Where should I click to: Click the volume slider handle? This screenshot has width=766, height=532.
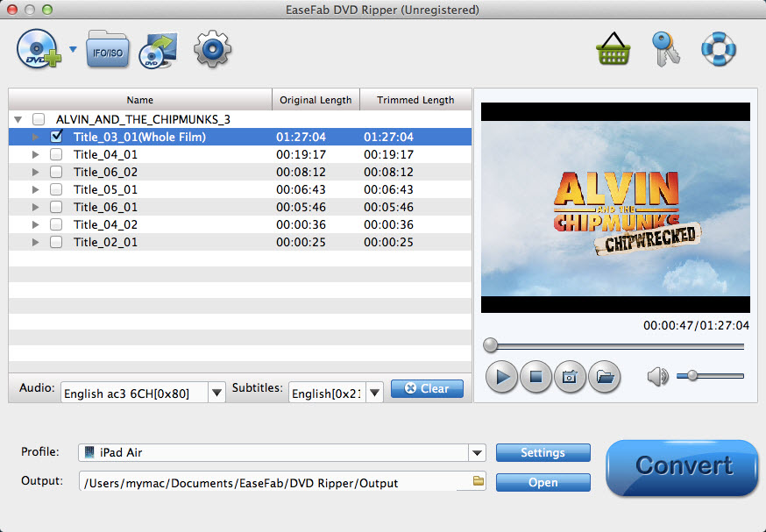692,376
